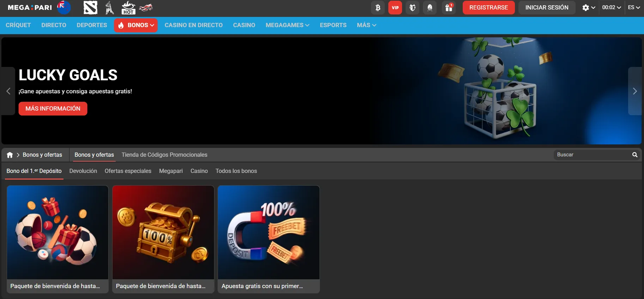644x299 pixels.
Task: Click 'Apuesta gratis con su primer…' title
Action: pyautogui.click(x=262, y=286)
